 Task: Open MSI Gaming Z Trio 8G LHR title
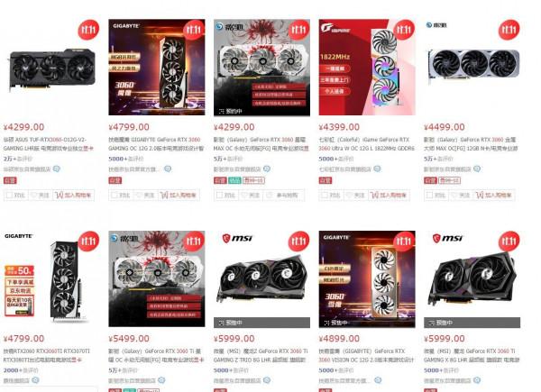261,355
